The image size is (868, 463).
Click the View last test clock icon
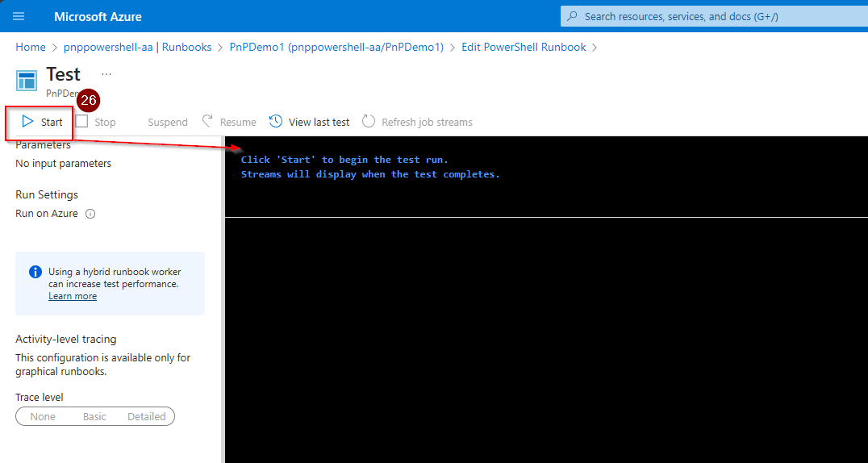tap(276, 122)
